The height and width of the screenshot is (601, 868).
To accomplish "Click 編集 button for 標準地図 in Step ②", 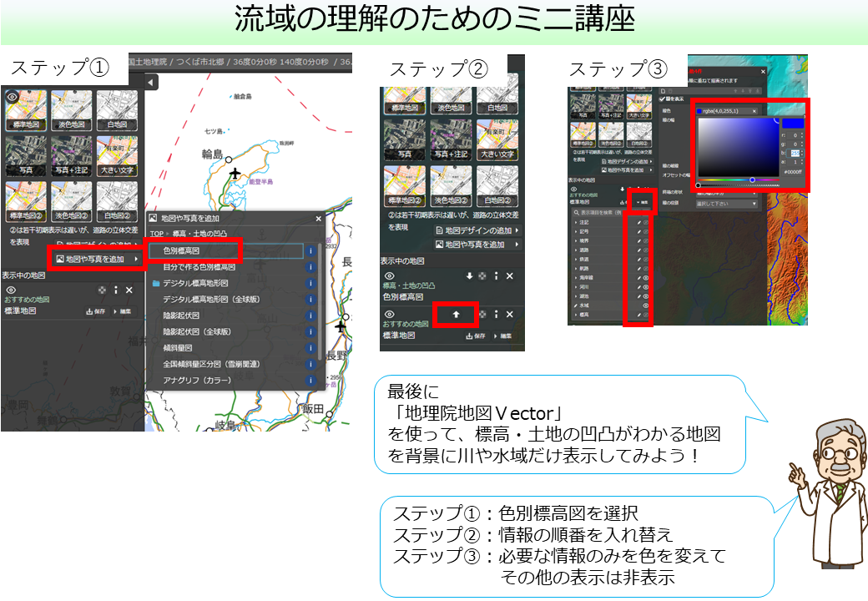I will point(502,336).
